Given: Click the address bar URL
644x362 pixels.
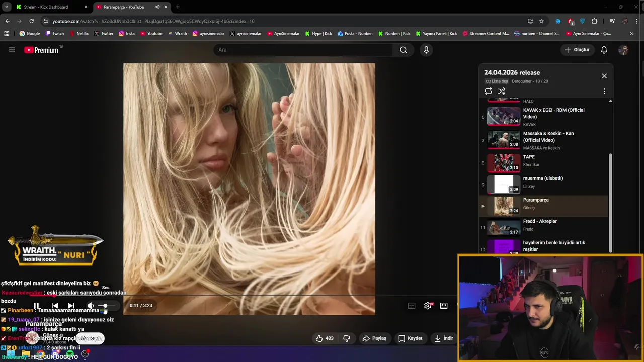Looking at the screenshot, I should click(153, 21).
